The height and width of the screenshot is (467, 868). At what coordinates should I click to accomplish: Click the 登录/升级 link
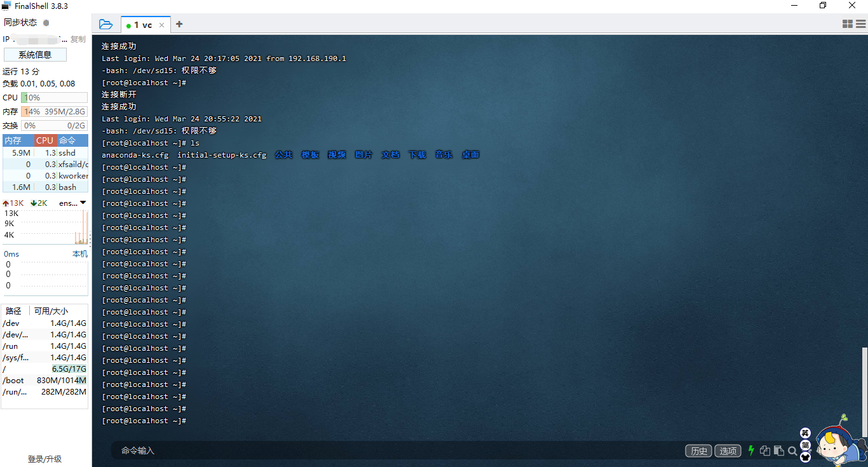tap(44, 459)
